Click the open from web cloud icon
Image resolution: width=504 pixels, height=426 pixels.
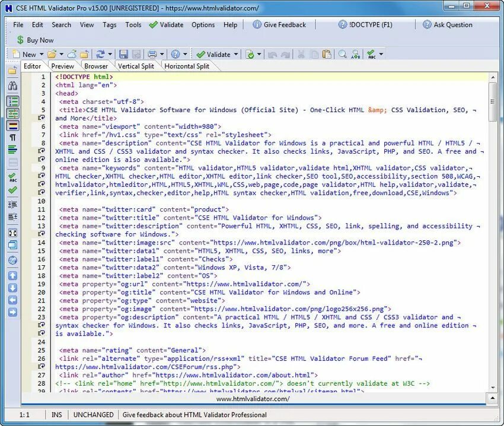pyautogui.click(x=72, y=55)
